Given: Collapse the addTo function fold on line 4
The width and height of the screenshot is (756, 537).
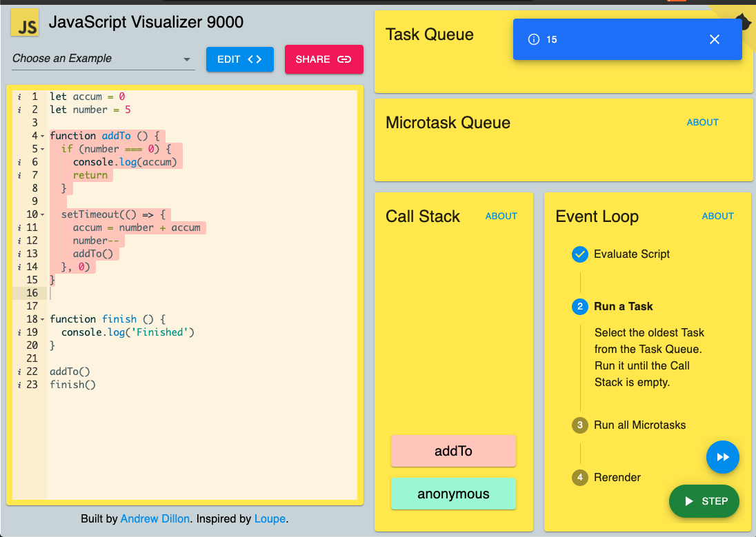Looking at the screenshot, I should click(x=43, y=136).
